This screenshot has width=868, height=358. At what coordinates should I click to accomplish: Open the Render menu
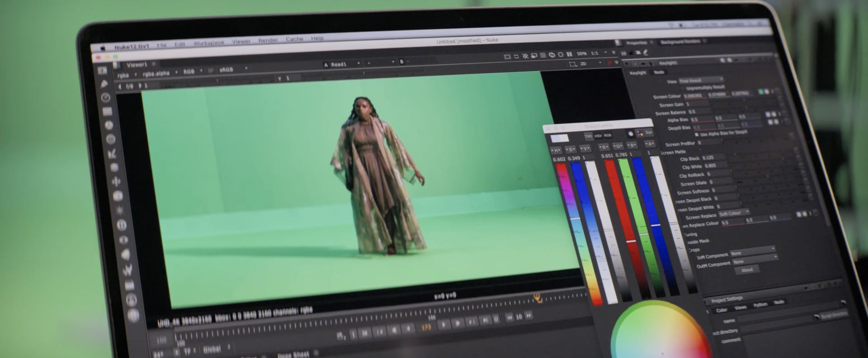(268, 40)
